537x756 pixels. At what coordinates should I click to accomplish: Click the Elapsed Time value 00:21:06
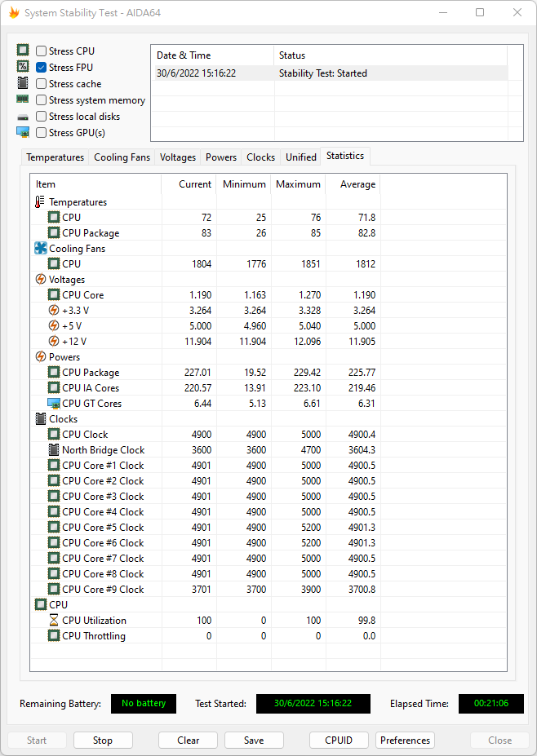[x=491, y=704]
